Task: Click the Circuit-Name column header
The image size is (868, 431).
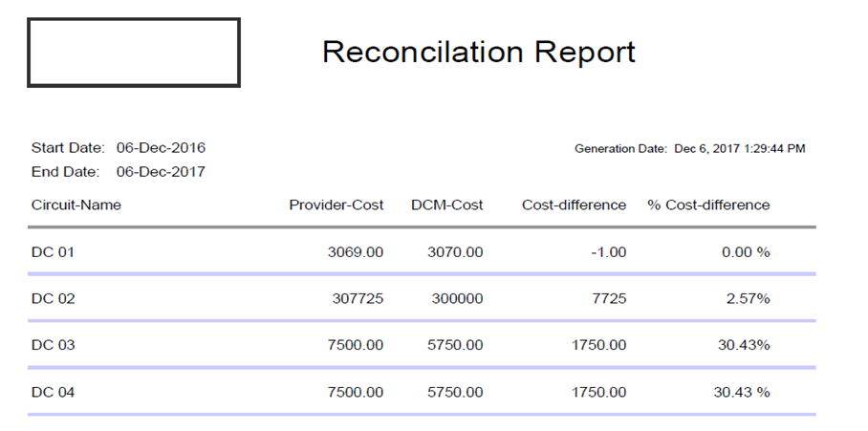Action: 76,205
